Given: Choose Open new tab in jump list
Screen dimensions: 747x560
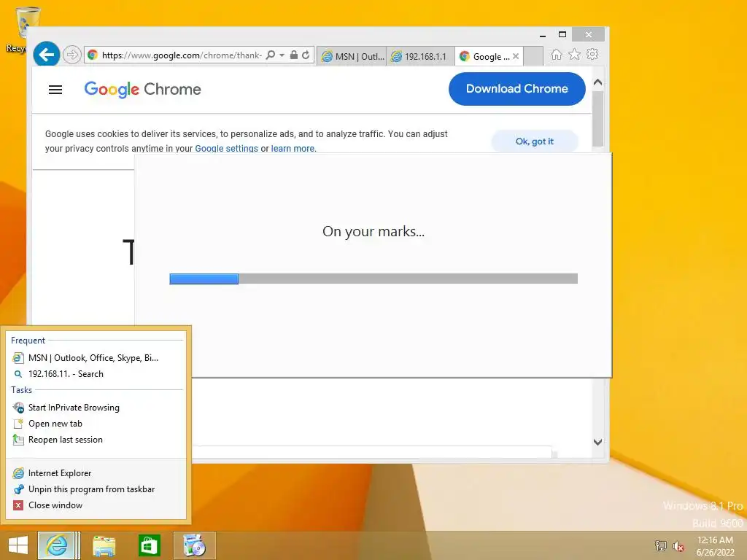Looking at the screenshot, I should tap(96, 424).
